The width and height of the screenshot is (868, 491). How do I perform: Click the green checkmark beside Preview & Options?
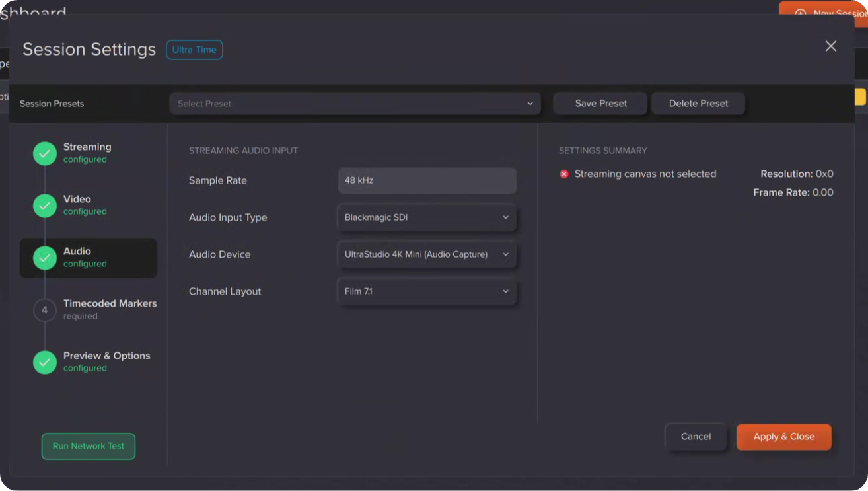click(45, 362)
